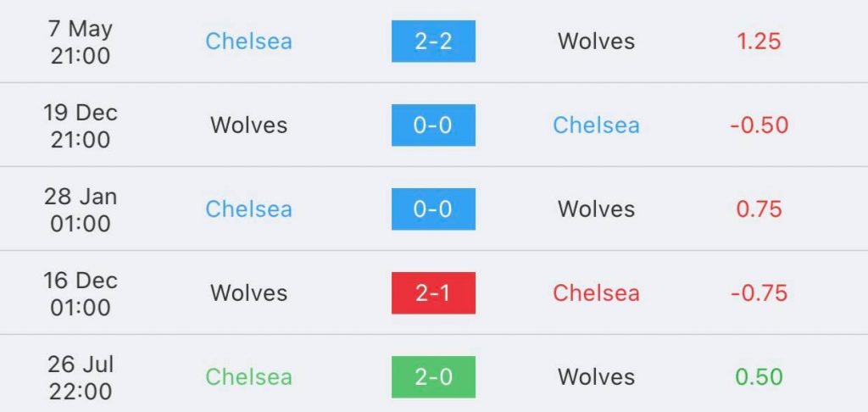Open Wolves team in 7 May match
Viewport: 868px width, 412px height.
(596, 42)
